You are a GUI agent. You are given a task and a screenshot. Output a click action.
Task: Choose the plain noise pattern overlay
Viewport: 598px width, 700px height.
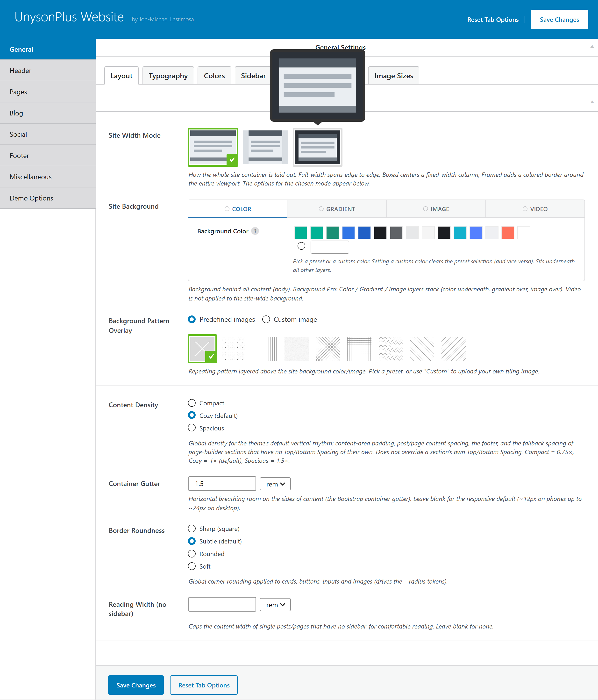(297, 349)
